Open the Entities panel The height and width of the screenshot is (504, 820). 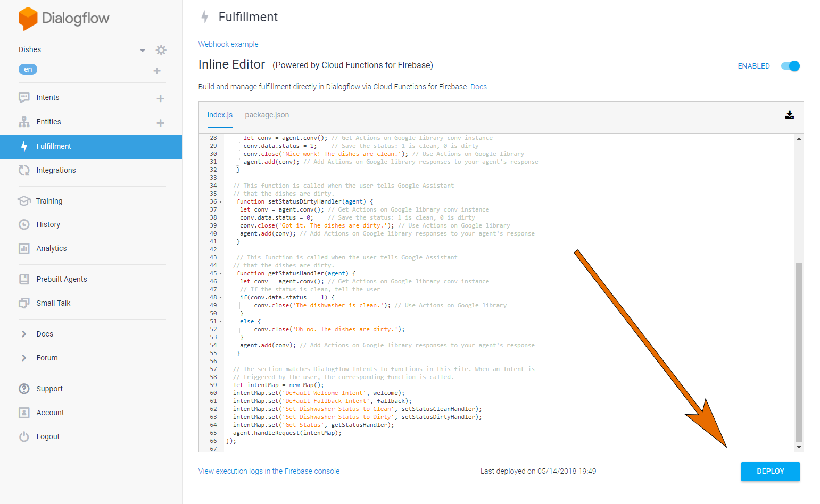(48, 122)
